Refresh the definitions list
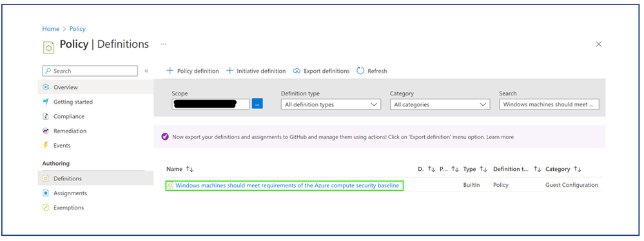Screen dimensions: 644x241 372,71
